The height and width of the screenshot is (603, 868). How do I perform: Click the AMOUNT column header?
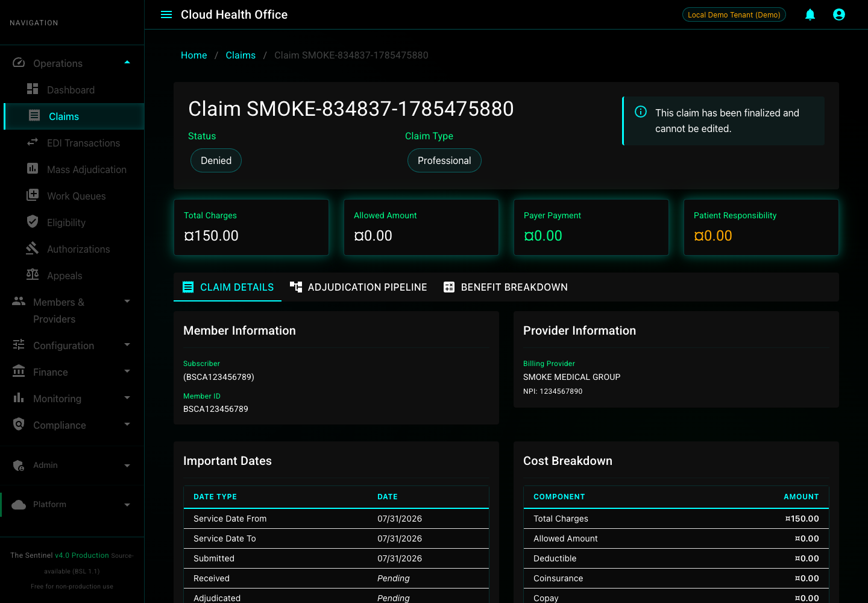coord(801,497)
